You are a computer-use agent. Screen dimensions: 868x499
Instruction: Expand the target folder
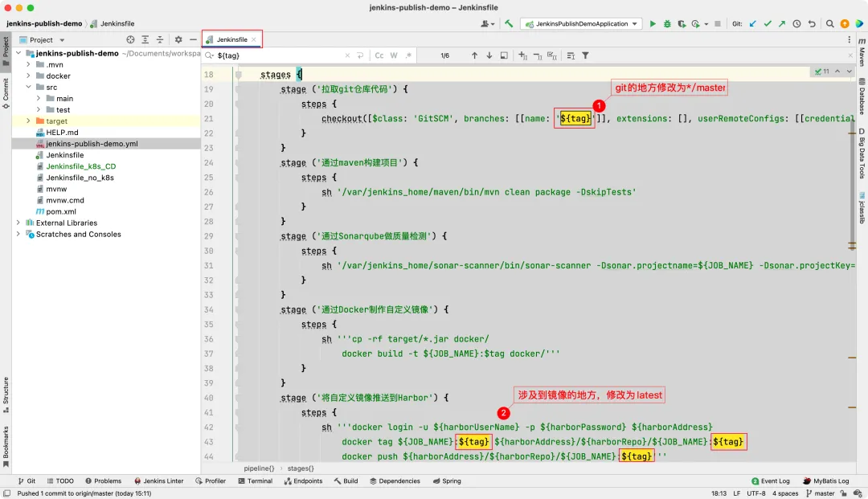[28, 121]
